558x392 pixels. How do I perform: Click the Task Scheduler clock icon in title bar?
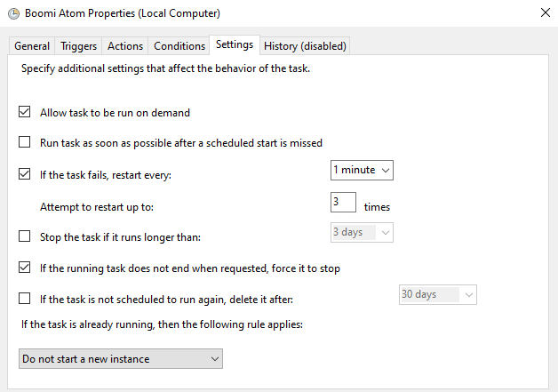tap(14, 13)
